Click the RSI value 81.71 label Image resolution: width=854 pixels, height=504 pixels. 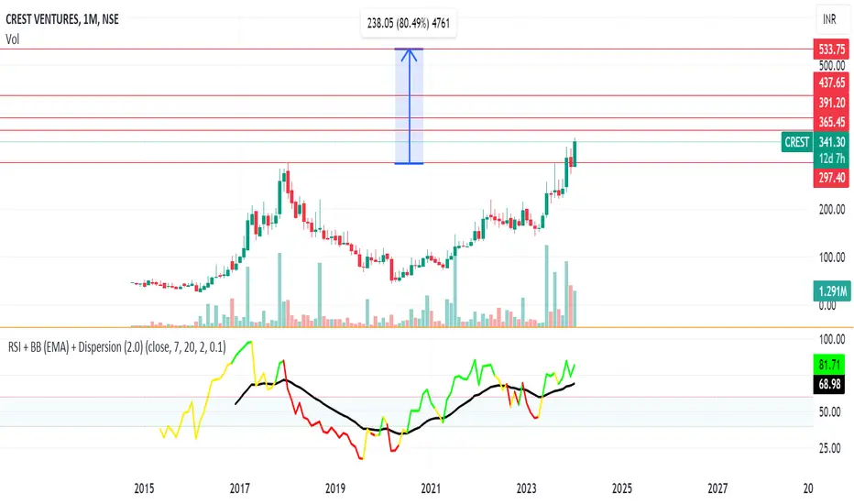tap(829, 365)
